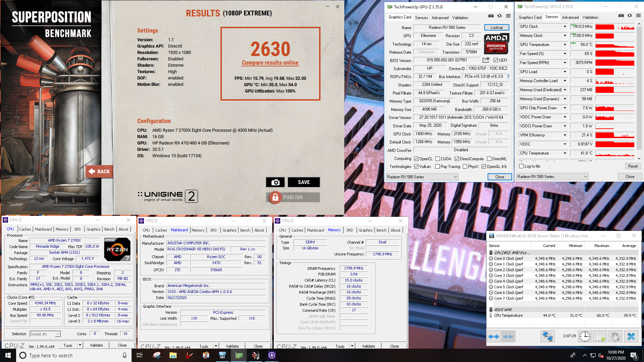644x362 pixels.
Task: Open Task View on the taskbar
Action: [140, 355]
